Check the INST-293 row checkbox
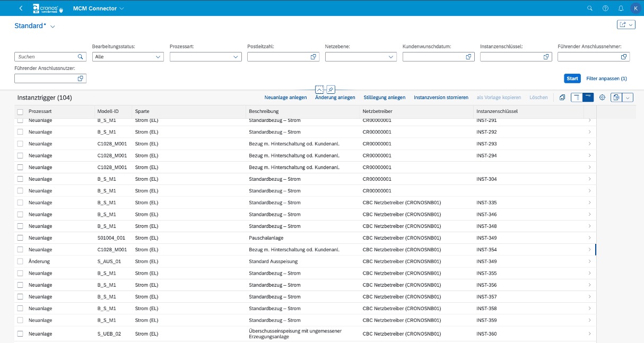The width and height of the screenshot is (644, 343). [20, 144]
